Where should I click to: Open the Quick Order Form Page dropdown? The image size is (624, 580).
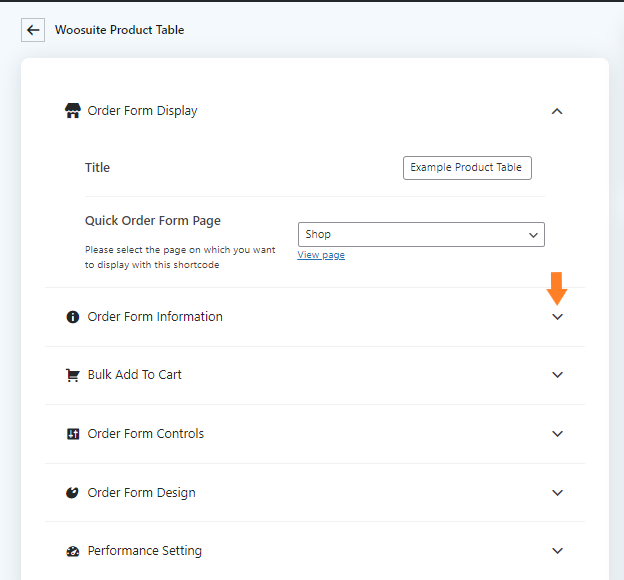421,234
